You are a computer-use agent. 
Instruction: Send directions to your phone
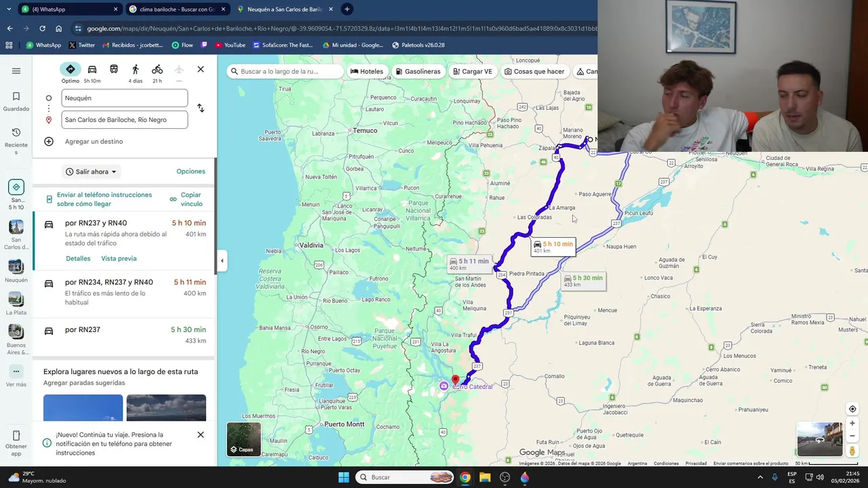(99, 199)
